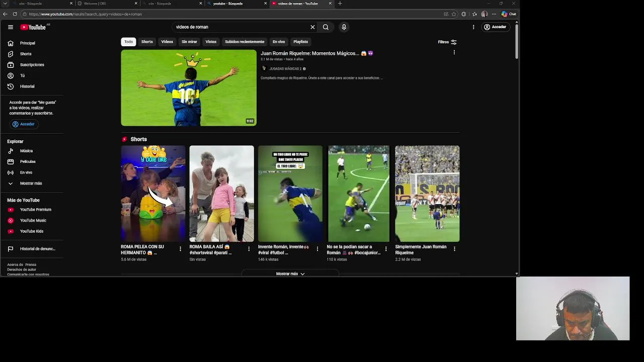Image resolution: width=644 pixels, height=362 pixels.
Task: Open the ROMA PELEA CON SU HERMANITO short thumbnail
Action: [153, 194]
